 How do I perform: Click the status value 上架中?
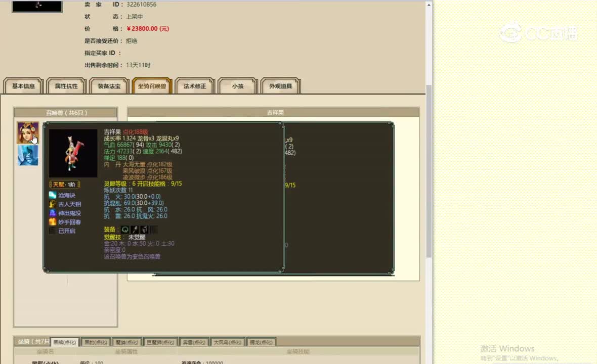pyautogui.click(x=135, y=16)
